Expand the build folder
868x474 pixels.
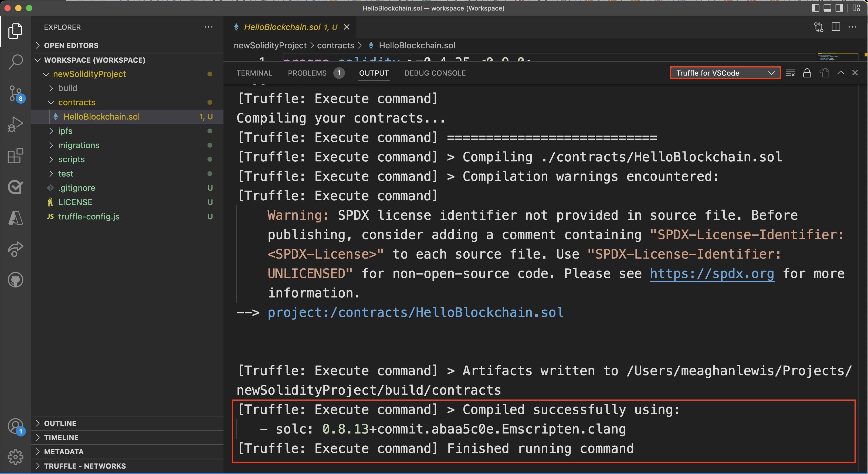pos(127,88)
